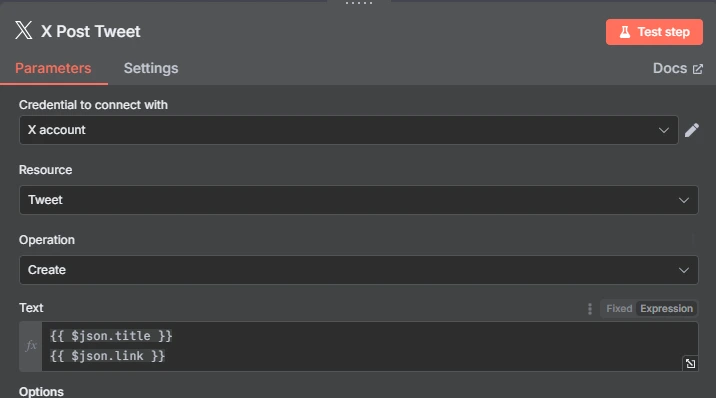Click into the Text expression input field
716x398 pixels.
tap(370, 346)
